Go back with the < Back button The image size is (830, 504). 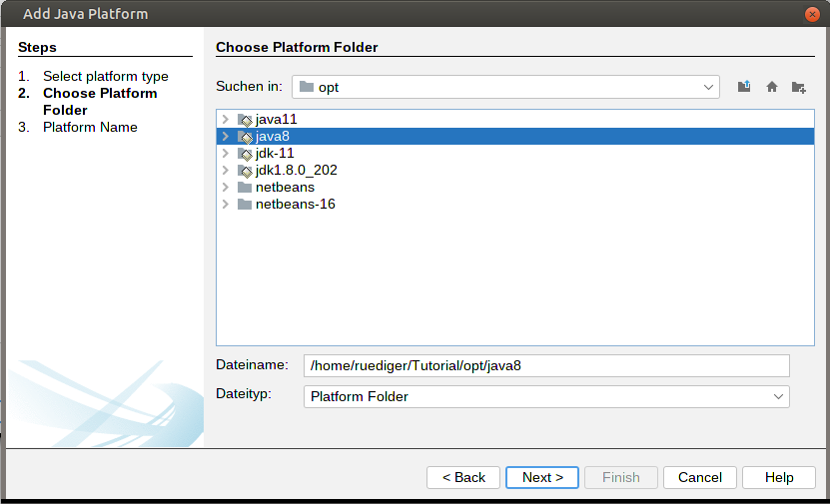point(463,477)
